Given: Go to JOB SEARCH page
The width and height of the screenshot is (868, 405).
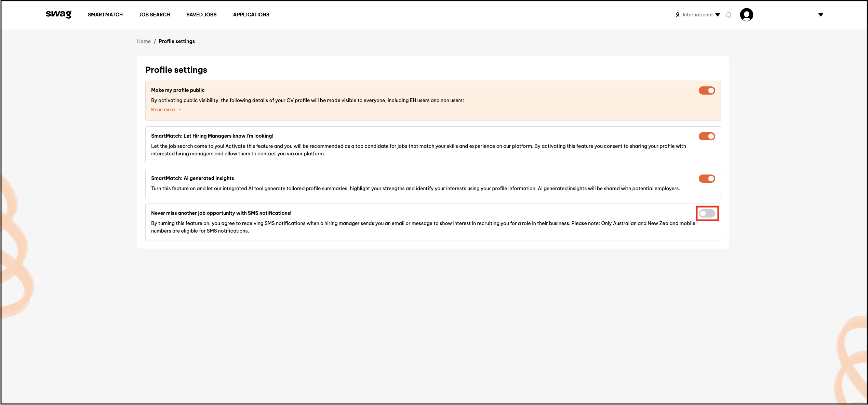Looking at the screenshot, I should coord(155,15).
